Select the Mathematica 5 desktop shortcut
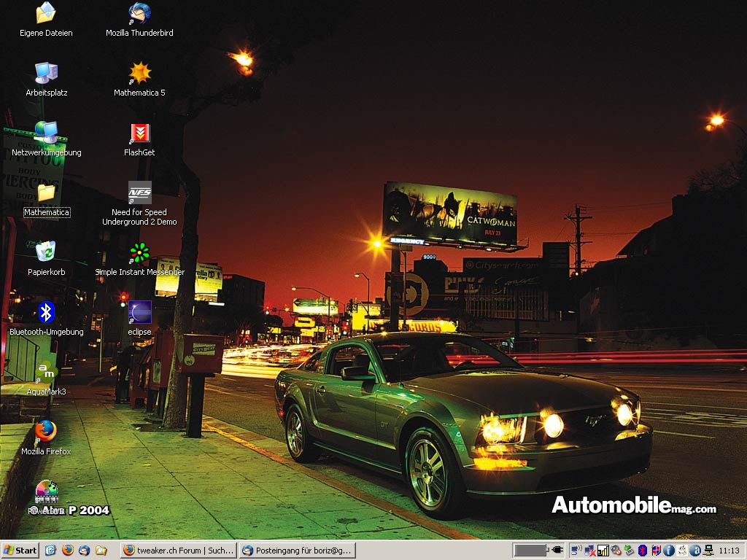The height and width of the screenshot is (560, 747). pos(139,79)
